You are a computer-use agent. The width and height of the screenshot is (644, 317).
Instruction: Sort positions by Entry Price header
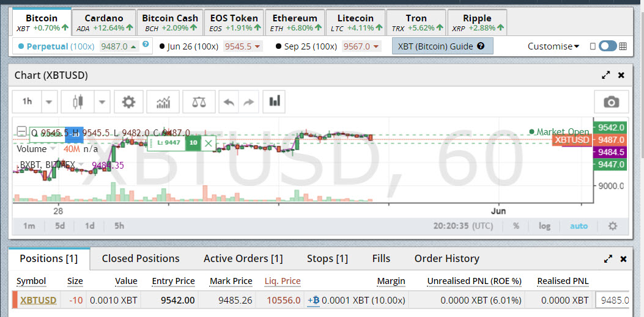click(x=173, y=282)
